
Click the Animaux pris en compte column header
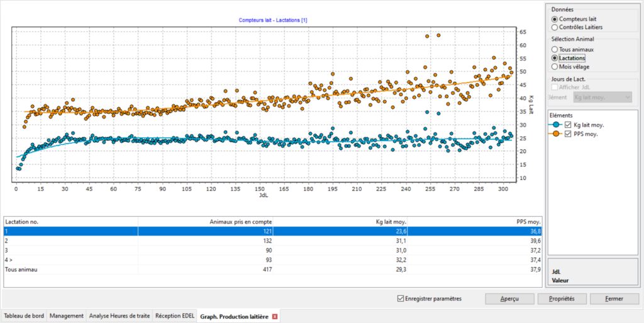[204, 222]
